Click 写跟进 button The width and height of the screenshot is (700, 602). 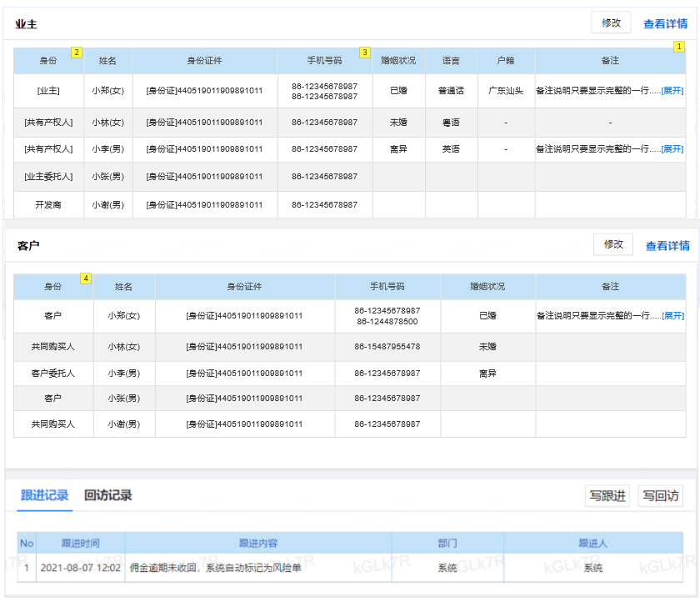607,496
